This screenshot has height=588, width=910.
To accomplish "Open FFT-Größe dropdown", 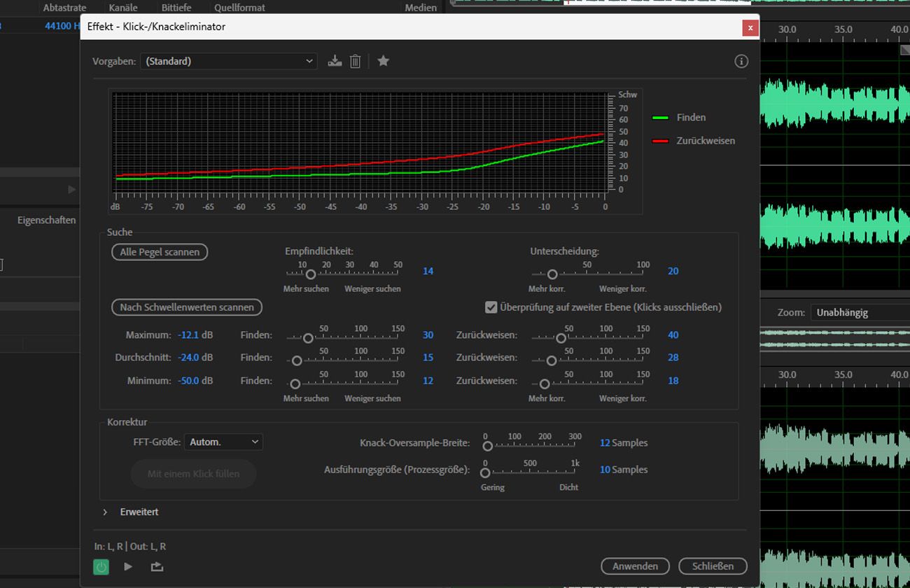I will point(224,442).
